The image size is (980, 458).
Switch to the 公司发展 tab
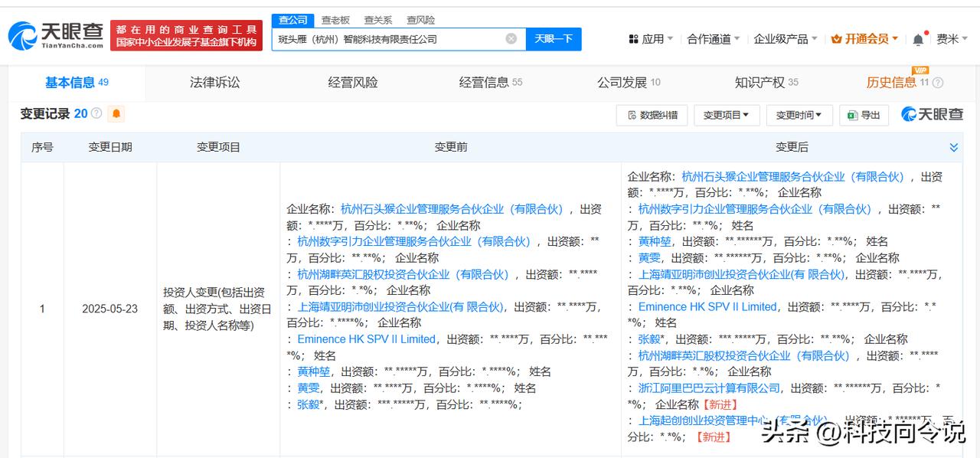point(629,83)
